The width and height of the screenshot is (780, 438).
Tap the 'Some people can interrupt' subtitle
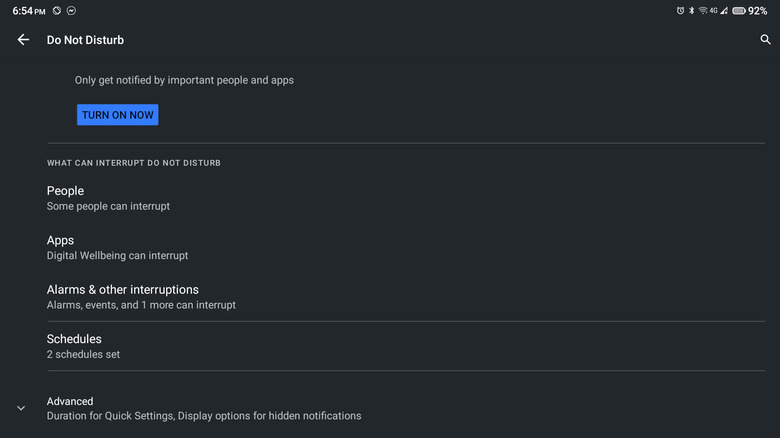108,206
